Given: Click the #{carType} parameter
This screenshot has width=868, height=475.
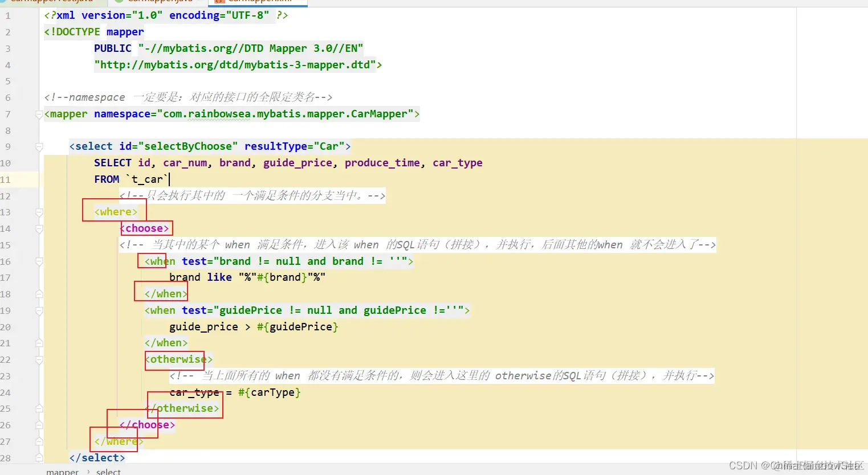Looking at the screenshot, I should tap(270, 392).
